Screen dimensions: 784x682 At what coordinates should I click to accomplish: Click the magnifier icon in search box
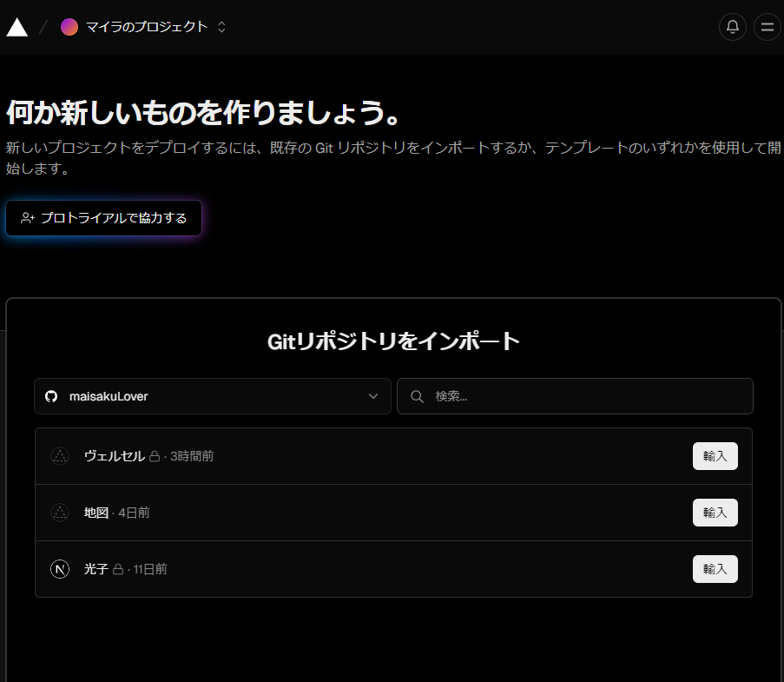417,397
